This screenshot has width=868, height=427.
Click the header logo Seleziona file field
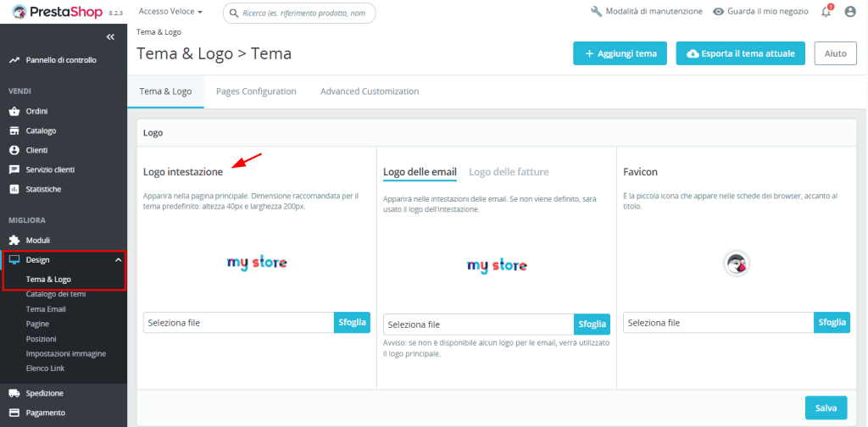tap(238, 323)
